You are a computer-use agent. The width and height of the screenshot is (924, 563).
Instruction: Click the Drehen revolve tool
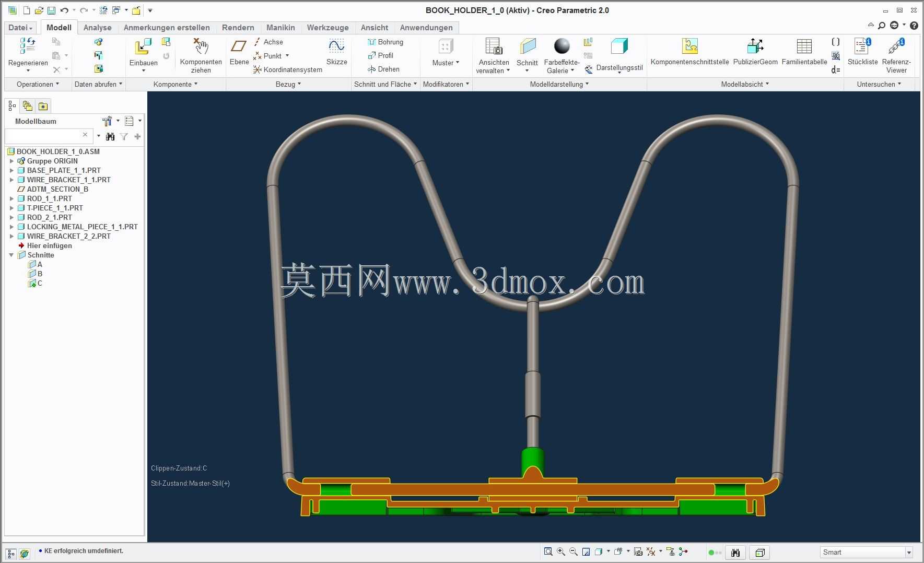tap(384, 69)
